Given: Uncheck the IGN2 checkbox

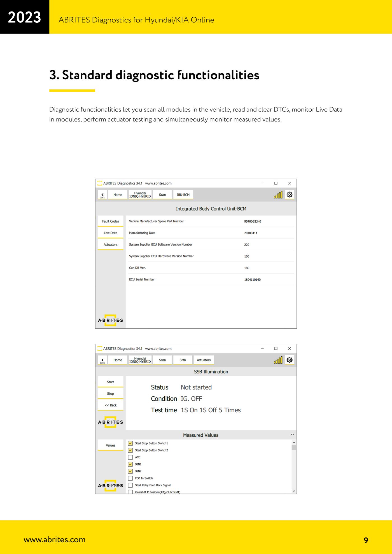Looking at the screenshot, I should 130,471.
